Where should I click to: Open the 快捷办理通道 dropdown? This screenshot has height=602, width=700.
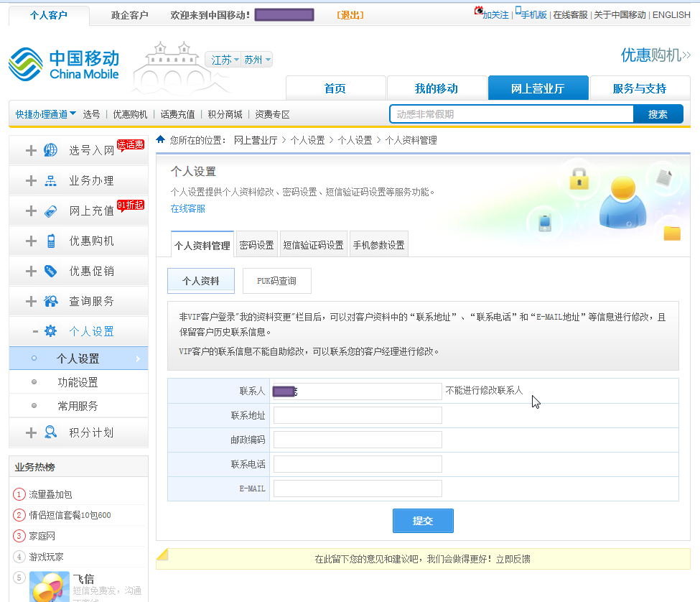[45, 114]
